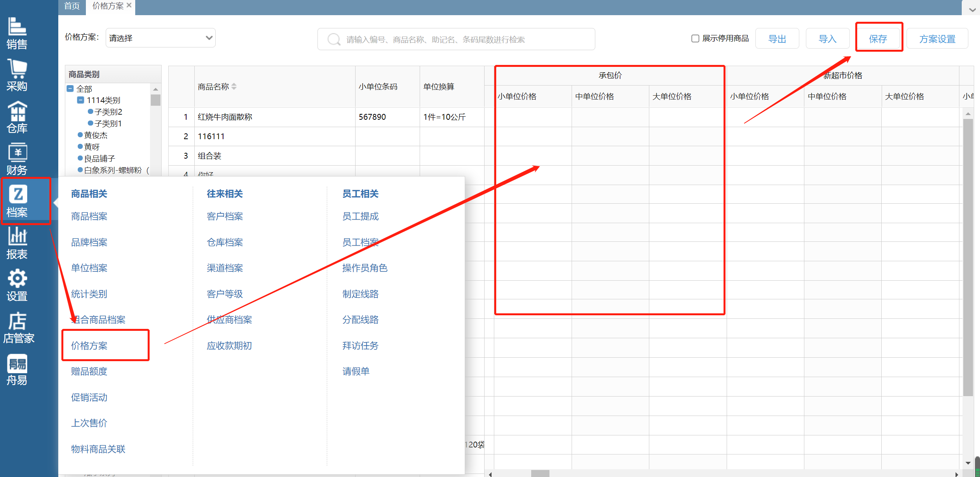
Task: Toggle 展示停用商品 checkbox
Action: (x=695, y=38)
